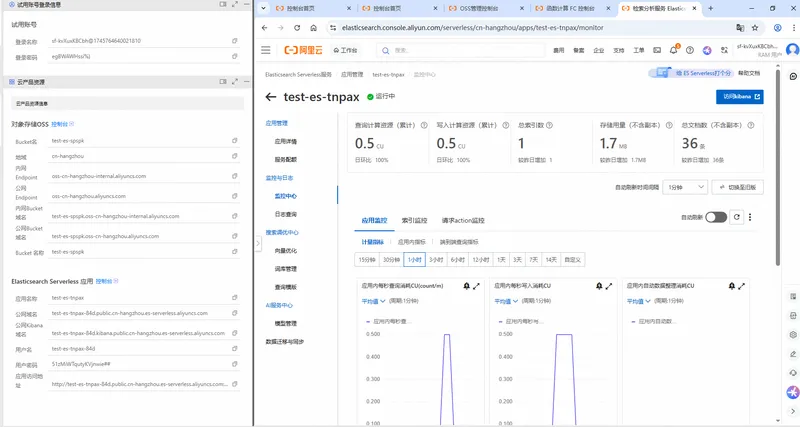Copy the Elasticsearch 应用名称 test-es-tnpax

tap(235, 297)
